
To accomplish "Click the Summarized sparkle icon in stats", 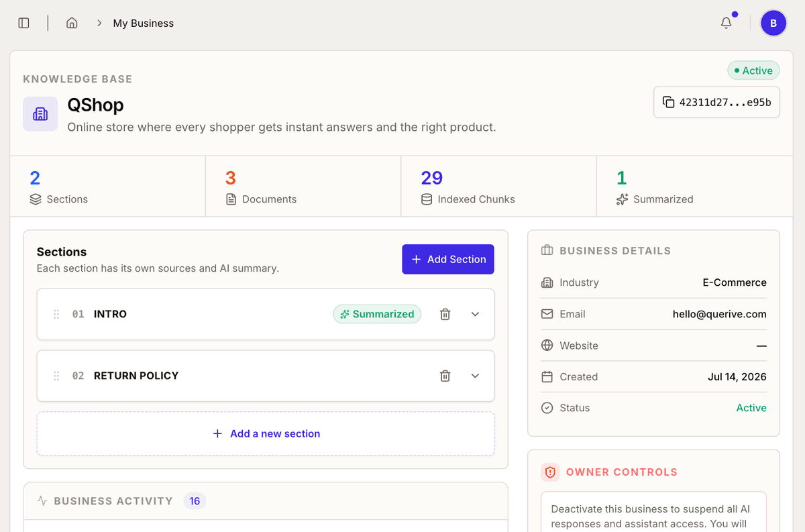I will tap(622, 199).
